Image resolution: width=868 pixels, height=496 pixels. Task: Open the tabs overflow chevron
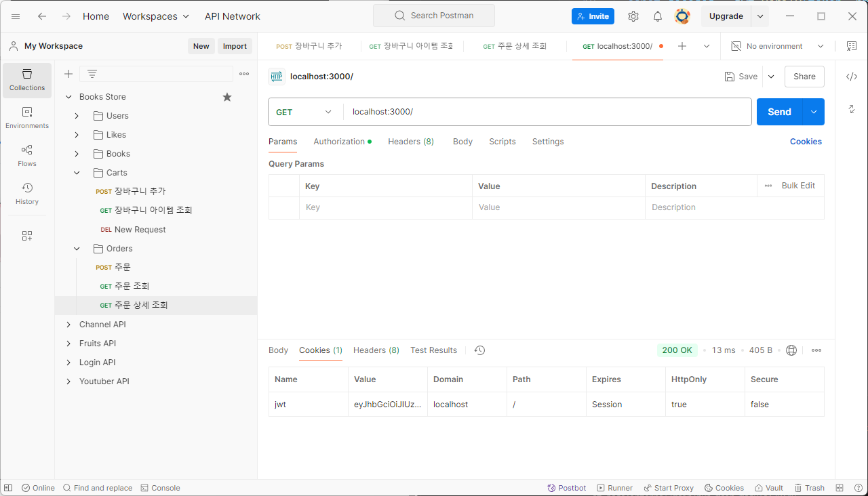pos(707,46)
